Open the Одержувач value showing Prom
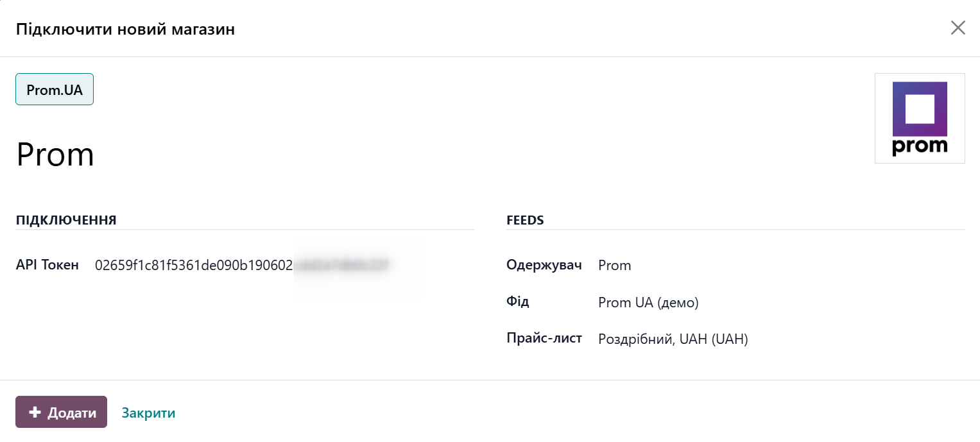Viewport: 980px width, 442px height. [614, 265]
